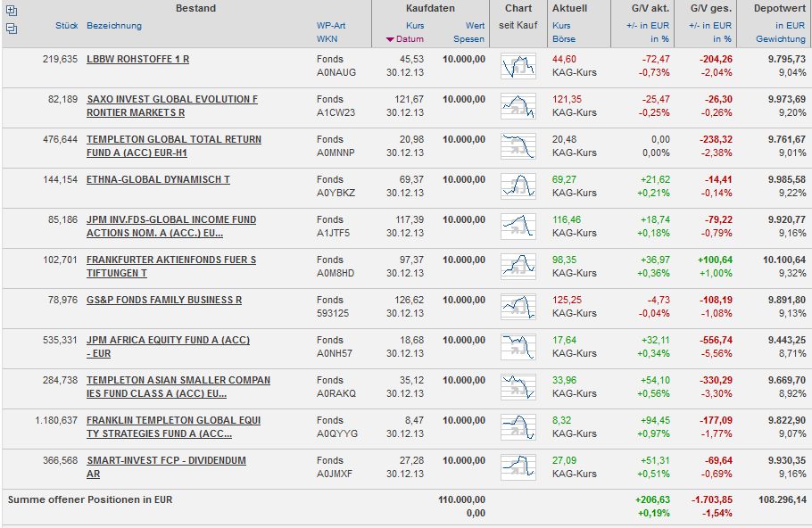Open chart thumbnail for FRANKLIN TEMPLETON GLOBAL EQUITY
This screenshot has height=528, width=812.
tap(518, 427)
